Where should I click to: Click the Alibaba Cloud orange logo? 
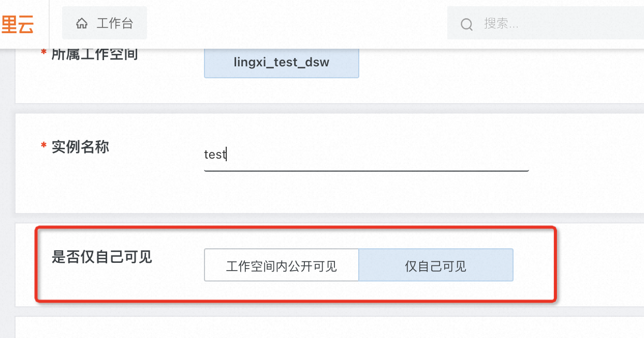(18, 24)
